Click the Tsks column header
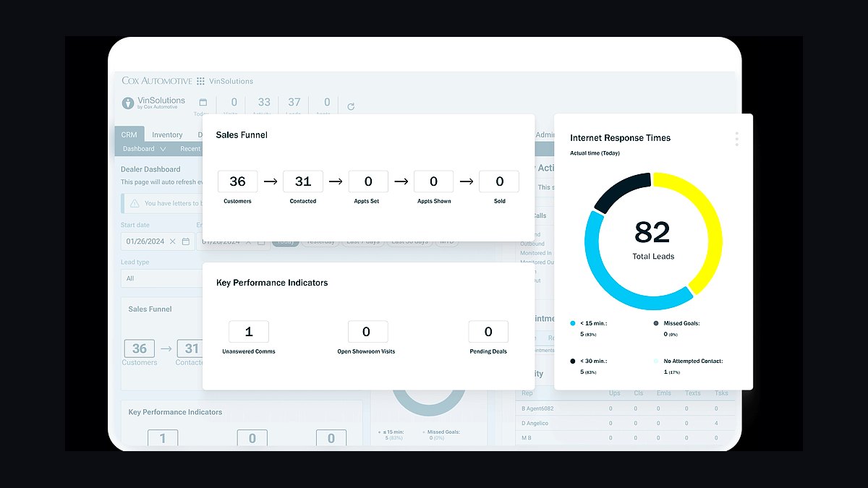 [720, 393]
